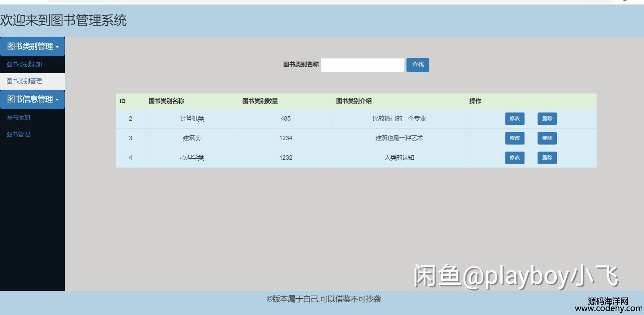Viewport: 644px width, 315px height.
Task: Click the description 建筑也是一种艺术
Action: [399, 138]
